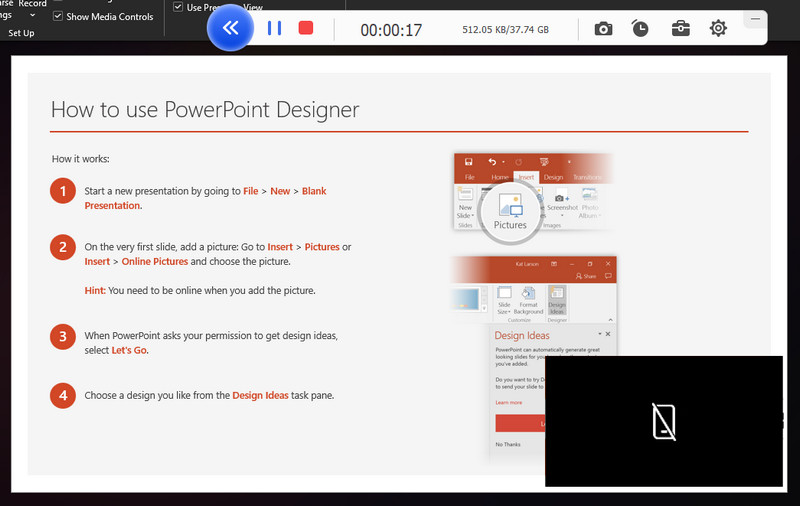Open recorder settings gear icon
Image resolution: width=800 pixels, height=506 pixels.
[x=718, y=28]
